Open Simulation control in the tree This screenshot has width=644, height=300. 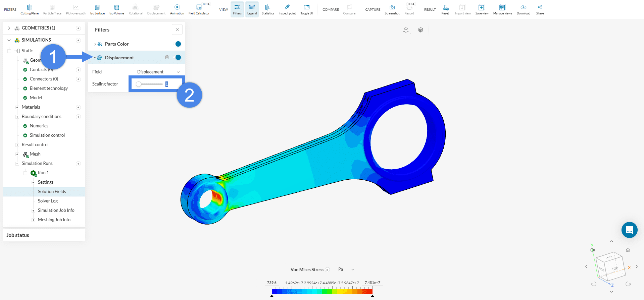(x=47, y=135)
